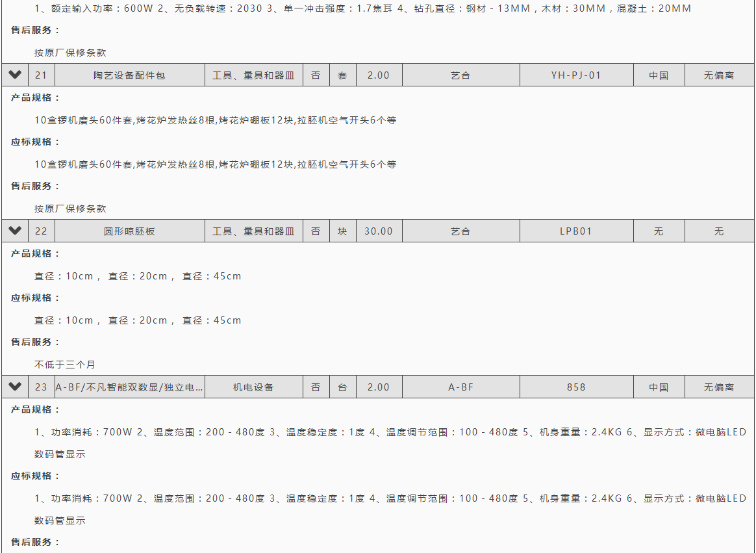Click the 机电设备 category cell
Viewport: 756px width, 553px height.
253,387
